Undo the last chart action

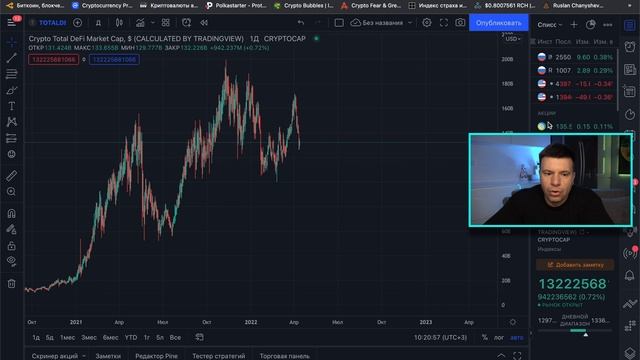pos(301,23)
